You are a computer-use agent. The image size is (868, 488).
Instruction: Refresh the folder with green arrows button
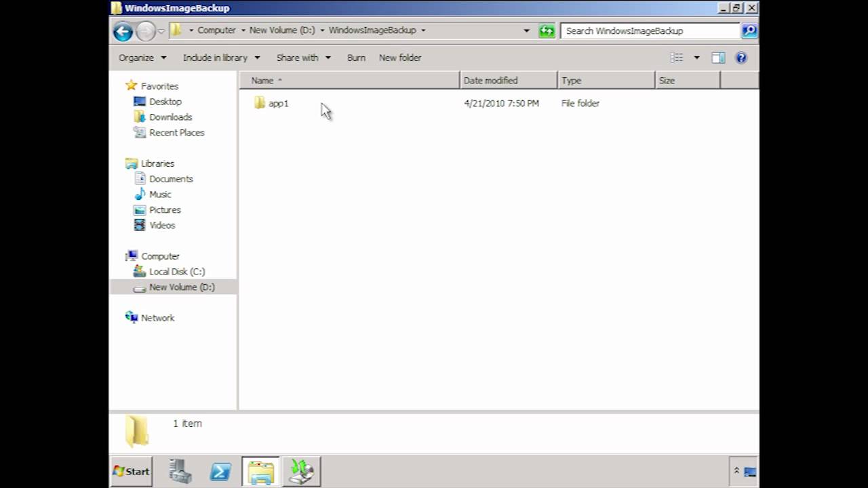point(547,31)
